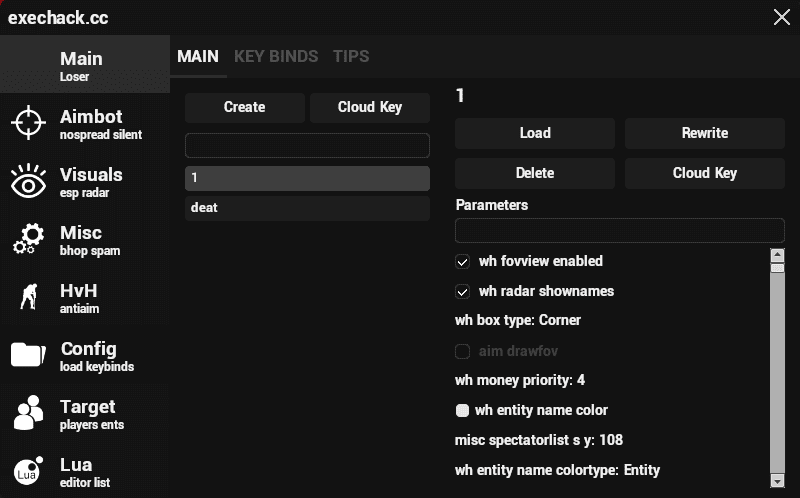Disable the wh fovview enabled checkbox
This screenshot has width=800, height=498.
[463, 262]
